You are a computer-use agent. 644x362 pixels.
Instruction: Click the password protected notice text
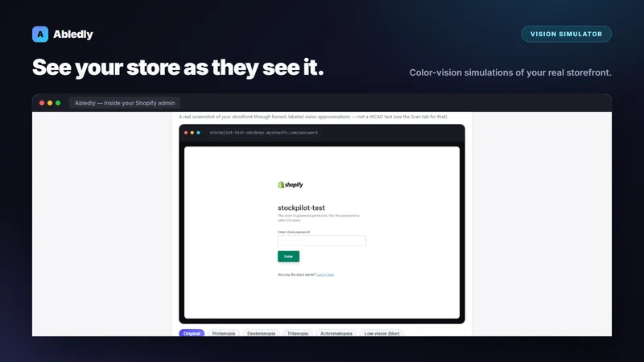tap(319, 217)
